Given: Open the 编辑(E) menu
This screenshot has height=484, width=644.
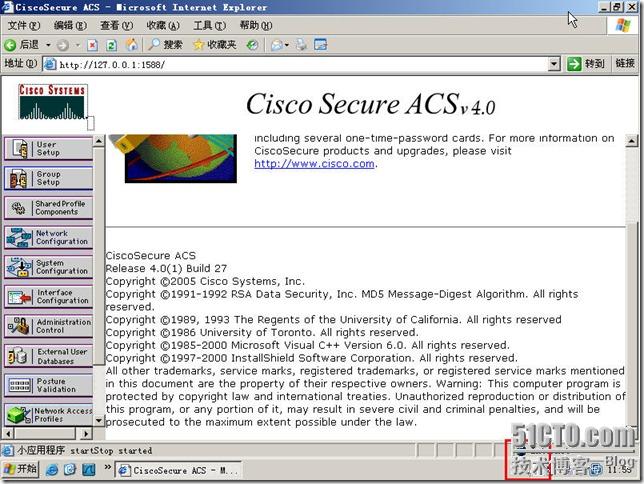Looking at the screenshot, I should pos(70,25).
